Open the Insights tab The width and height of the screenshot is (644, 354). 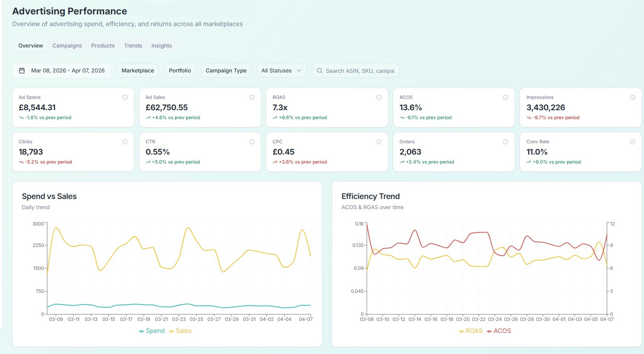pos(161,46)
